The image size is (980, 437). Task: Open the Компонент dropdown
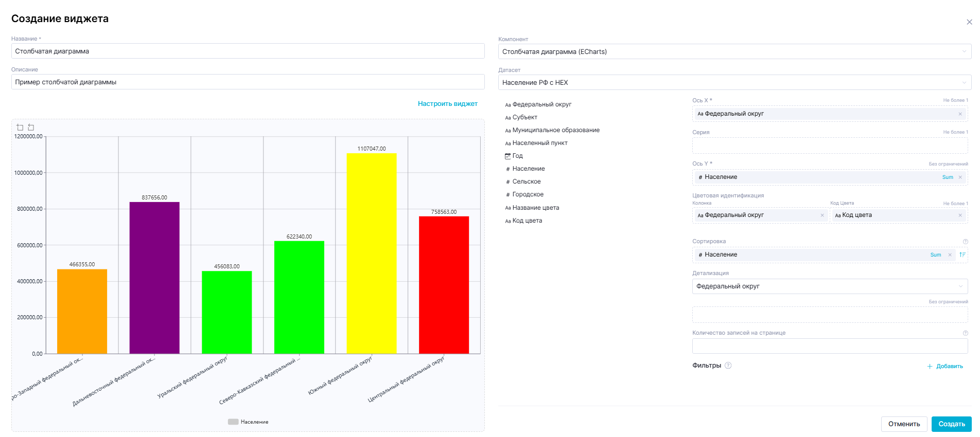734,51
